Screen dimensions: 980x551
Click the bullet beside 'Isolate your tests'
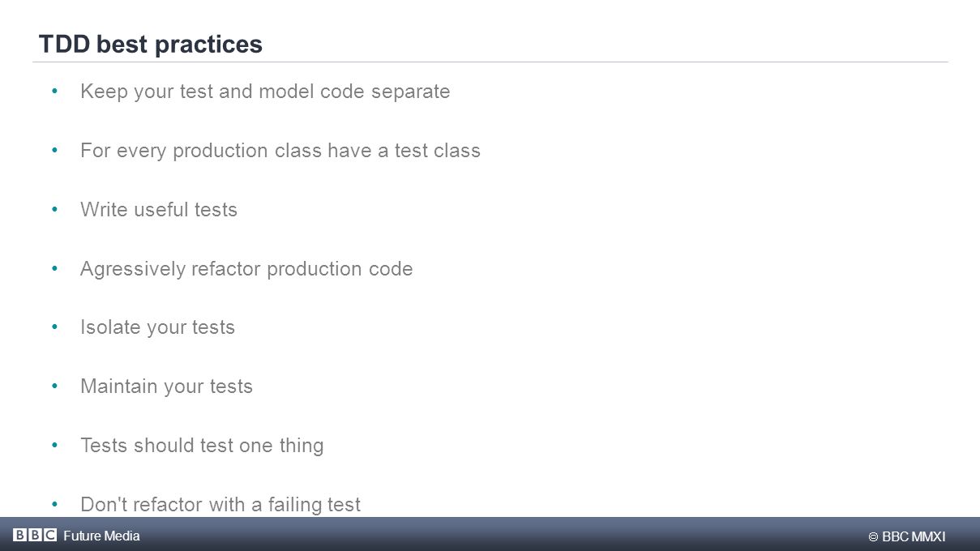click(54, 327)
